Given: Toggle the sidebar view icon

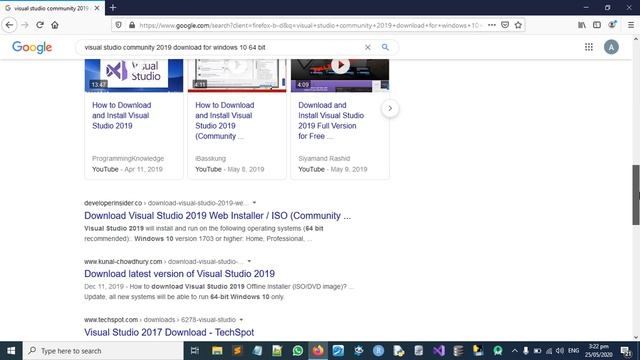Looking at the screenshot, I should [x=597, y=25].
